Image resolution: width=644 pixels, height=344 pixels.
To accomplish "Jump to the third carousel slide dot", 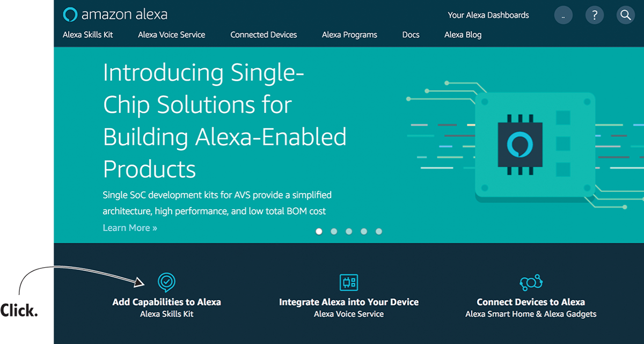I will (349, 231).
